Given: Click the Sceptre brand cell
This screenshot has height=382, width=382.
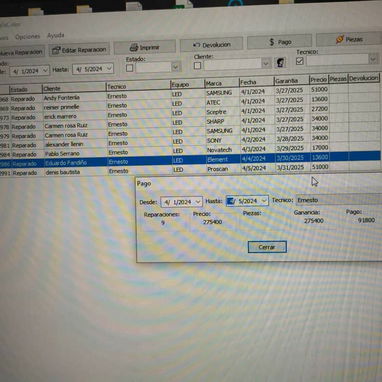Looking at the screenshot, I should pos(222,112).
